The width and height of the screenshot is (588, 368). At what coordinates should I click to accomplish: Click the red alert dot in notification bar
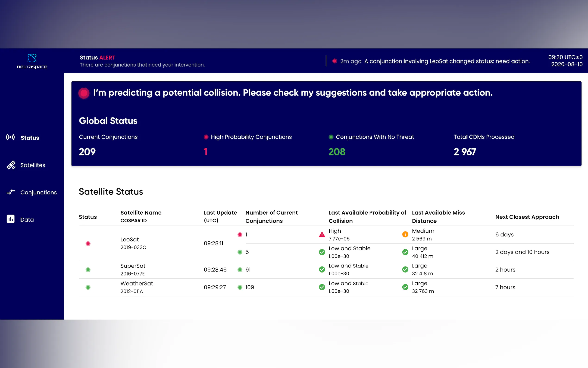[335, 61]
